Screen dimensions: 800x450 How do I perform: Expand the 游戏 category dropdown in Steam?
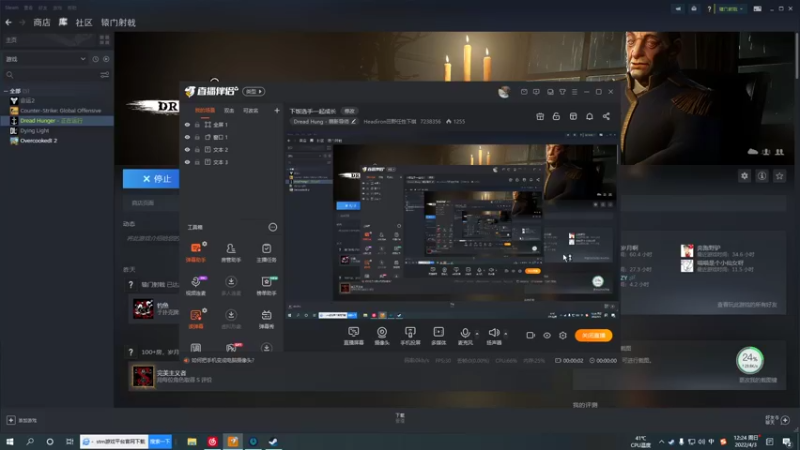[x=83, y=59]
